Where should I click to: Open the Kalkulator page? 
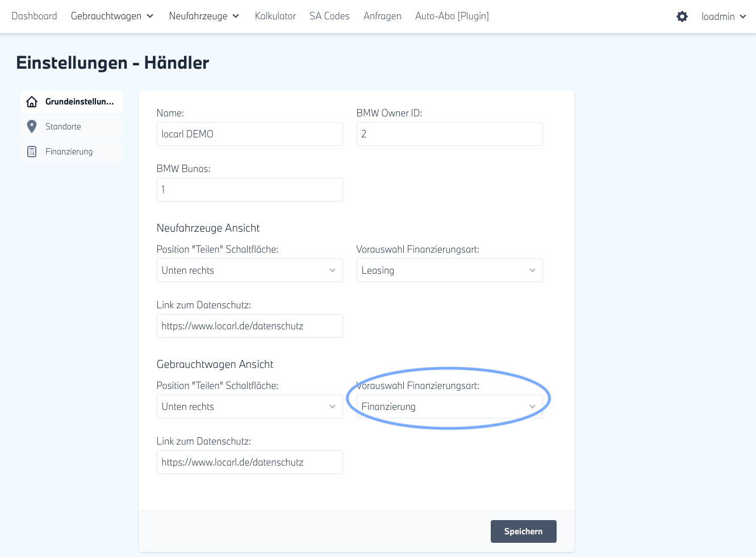(x=275, y=16)
